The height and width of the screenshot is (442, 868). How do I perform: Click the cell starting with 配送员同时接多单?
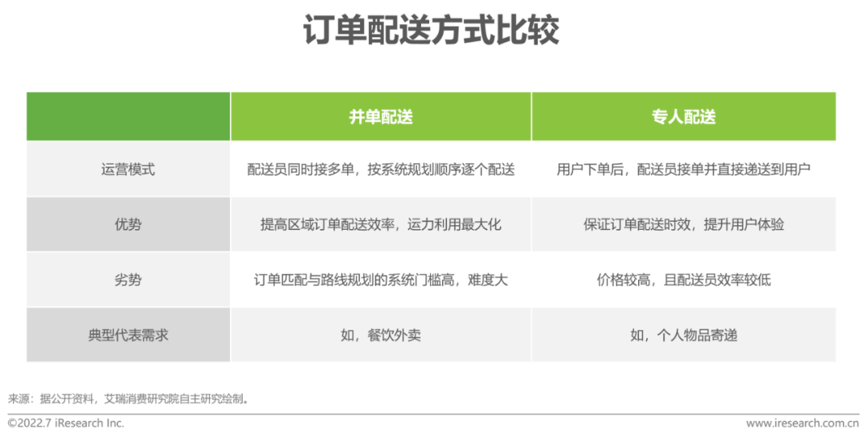click(380, 170)
